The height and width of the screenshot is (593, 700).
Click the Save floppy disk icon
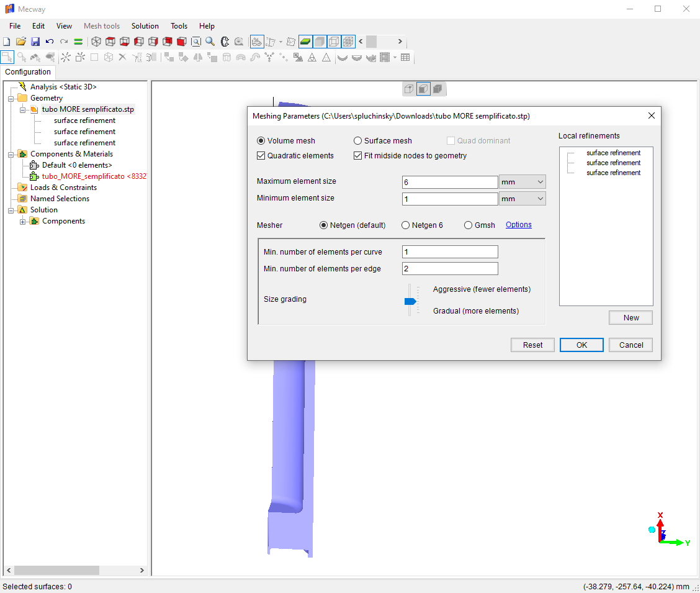(35, 42)
